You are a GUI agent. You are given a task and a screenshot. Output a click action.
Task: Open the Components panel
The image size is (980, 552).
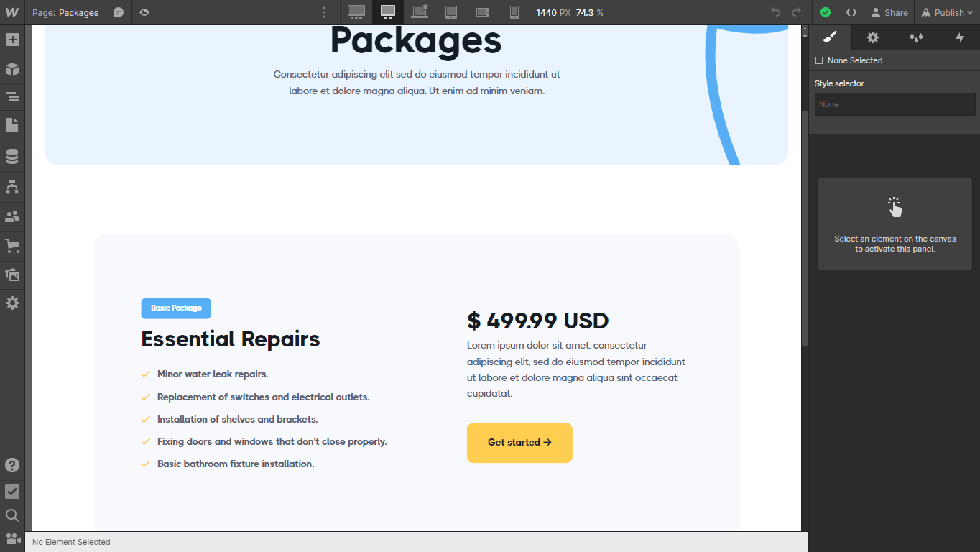(12, 69)
